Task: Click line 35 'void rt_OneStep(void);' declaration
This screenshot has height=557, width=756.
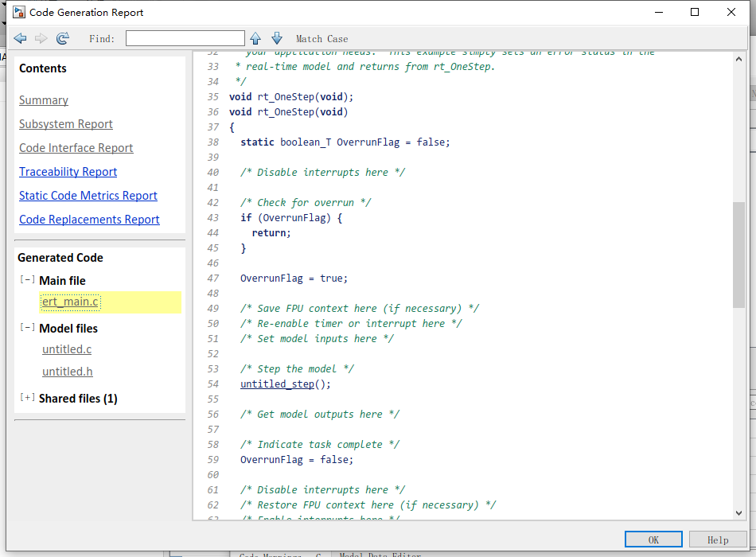Action: (x=291, y=97)
